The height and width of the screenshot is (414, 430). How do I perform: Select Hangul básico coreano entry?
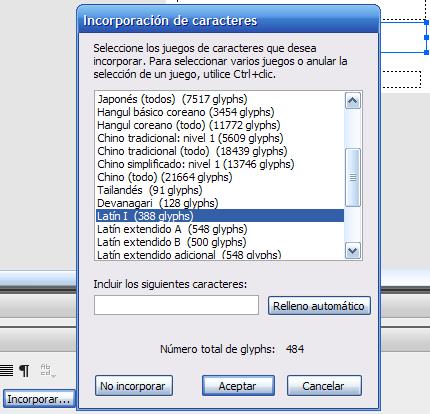[x=220, y=112]
